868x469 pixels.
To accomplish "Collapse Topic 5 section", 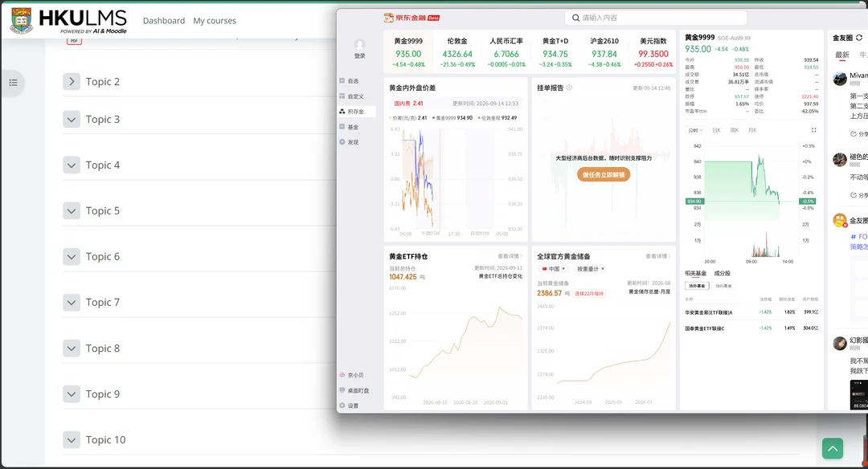I will pyautogui.click(x=72, y=210).
